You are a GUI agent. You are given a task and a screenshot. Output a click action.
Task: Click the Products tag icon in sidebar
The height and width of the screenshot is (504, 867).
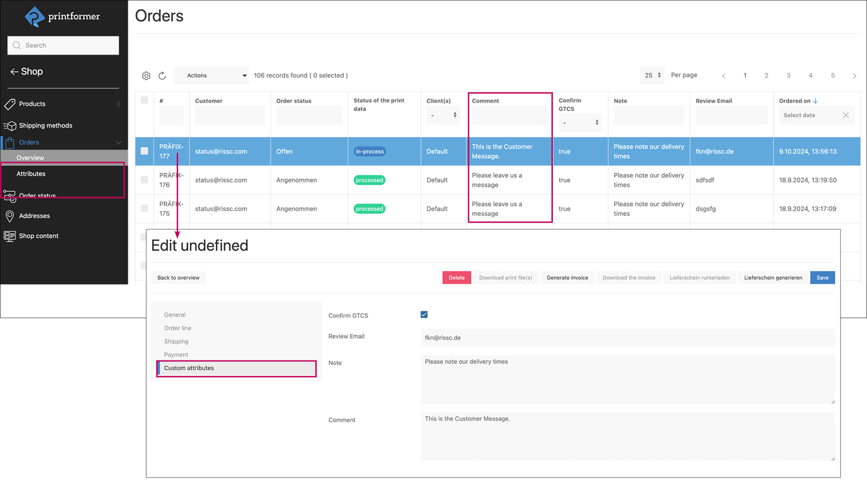10,104
